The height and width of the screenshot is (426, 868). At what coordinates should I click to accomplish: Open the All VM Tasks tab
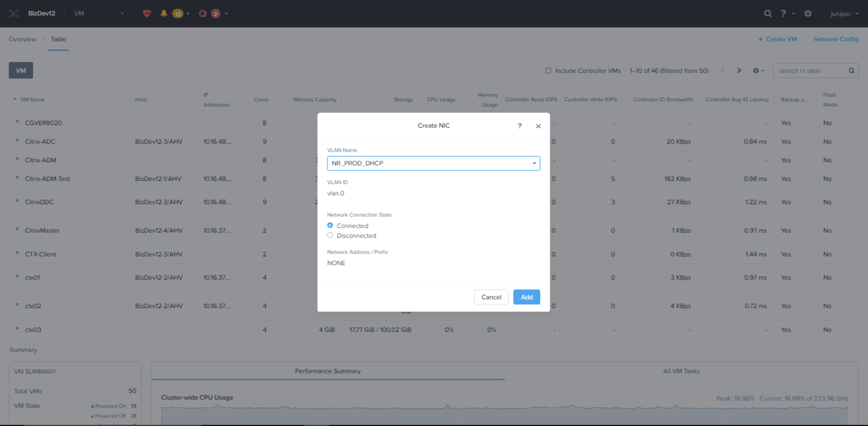pos(681,371)
